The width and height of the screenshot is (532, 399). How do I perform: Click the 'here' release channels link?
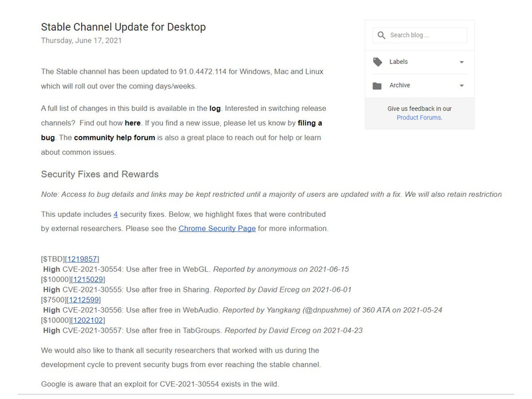tap(132, 123)
